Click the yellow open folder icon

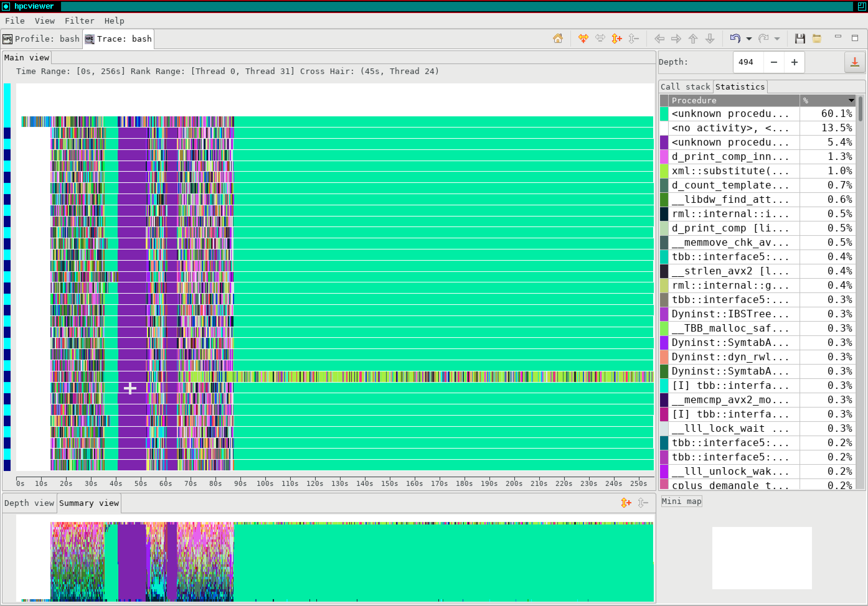click(x=817, y=39)
